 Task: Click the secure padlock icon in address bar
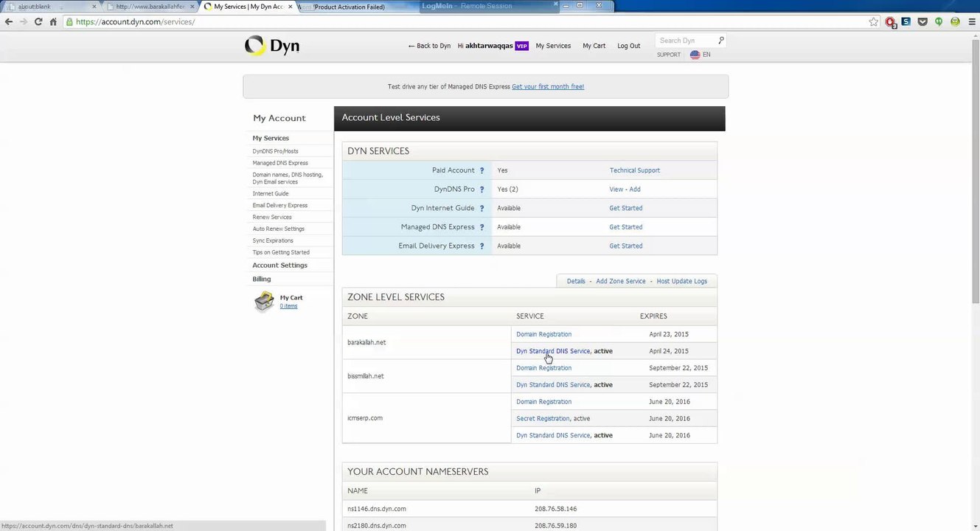coord(69,22)
